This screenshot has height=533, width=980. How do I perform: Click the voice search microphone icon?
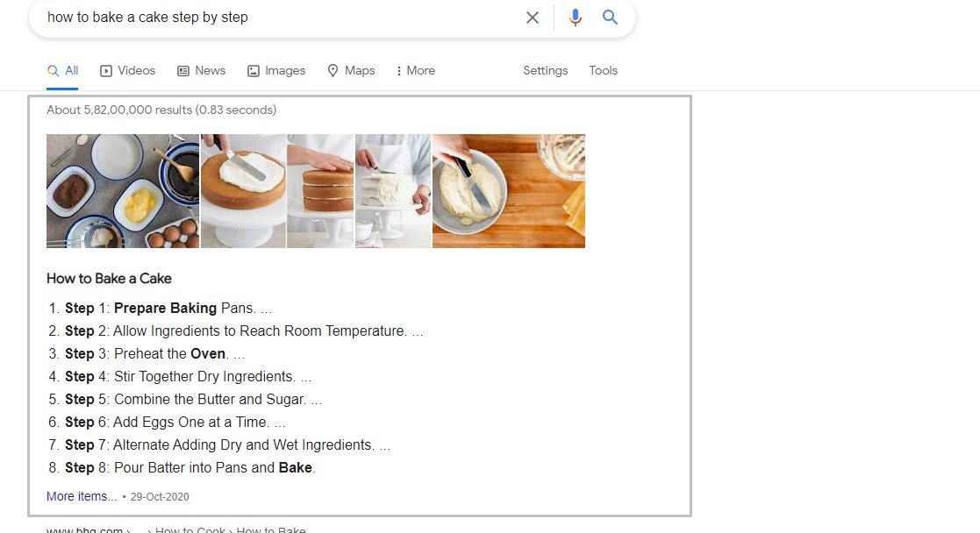[576, 18]
